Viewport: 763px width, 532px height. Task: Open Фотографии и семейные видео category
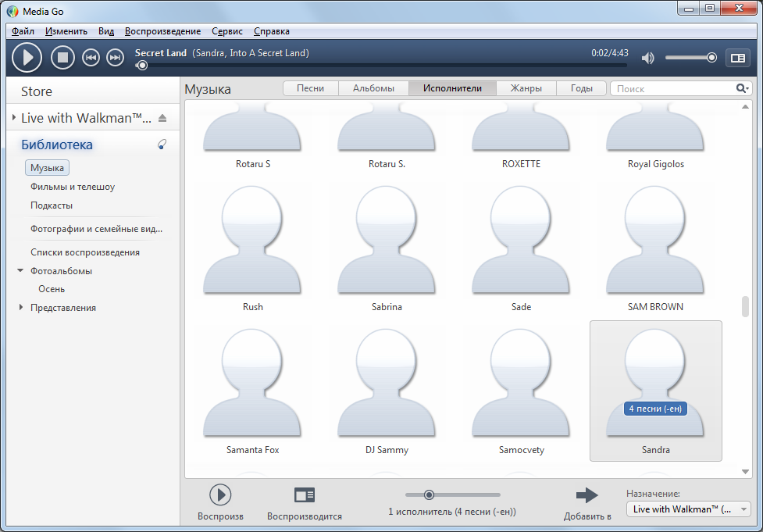[x=96, y=229]
